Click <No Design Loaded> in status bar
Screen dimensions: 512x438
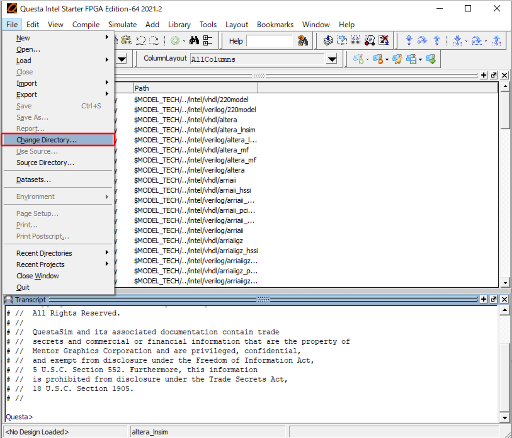pyautogui.click(x=37, y=432)
